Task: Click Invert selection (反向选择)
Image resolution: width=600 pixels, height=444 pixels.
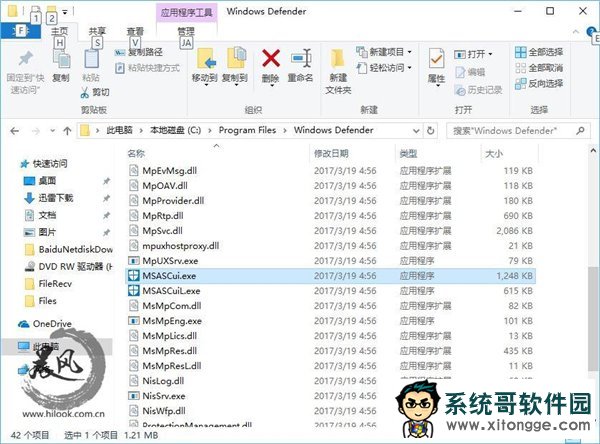Action: pyautogui.click(x=539, y=83)
